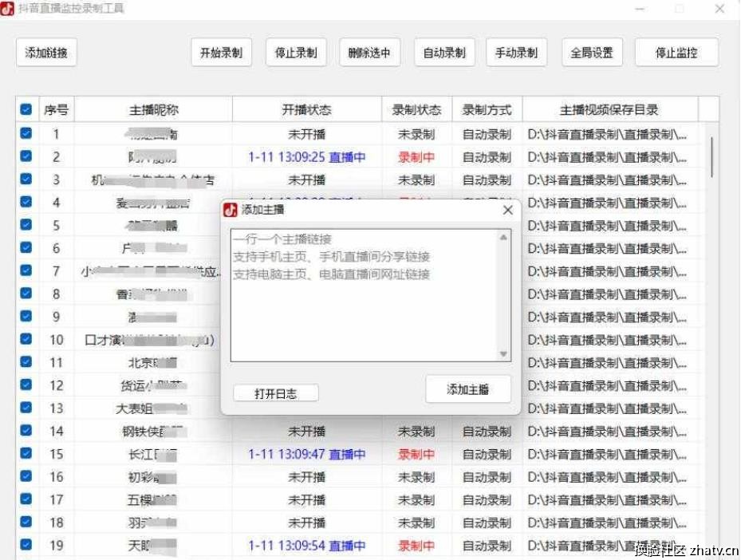Viewport: 741px width, 560px height.
Task: Toggle checkbox for row 5
Action: click(x=26, y=224)
